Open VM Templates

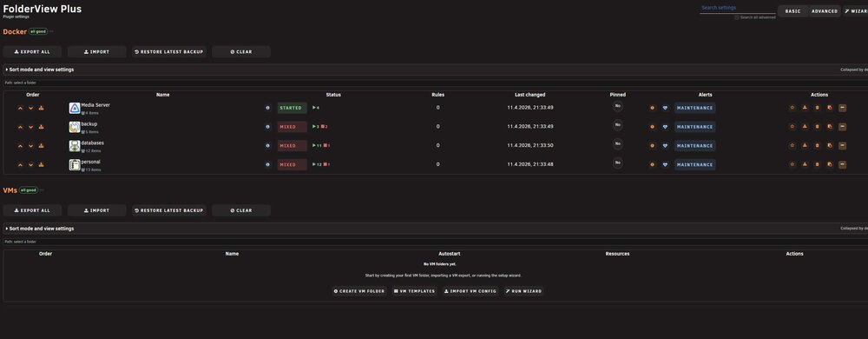[415, 291]
